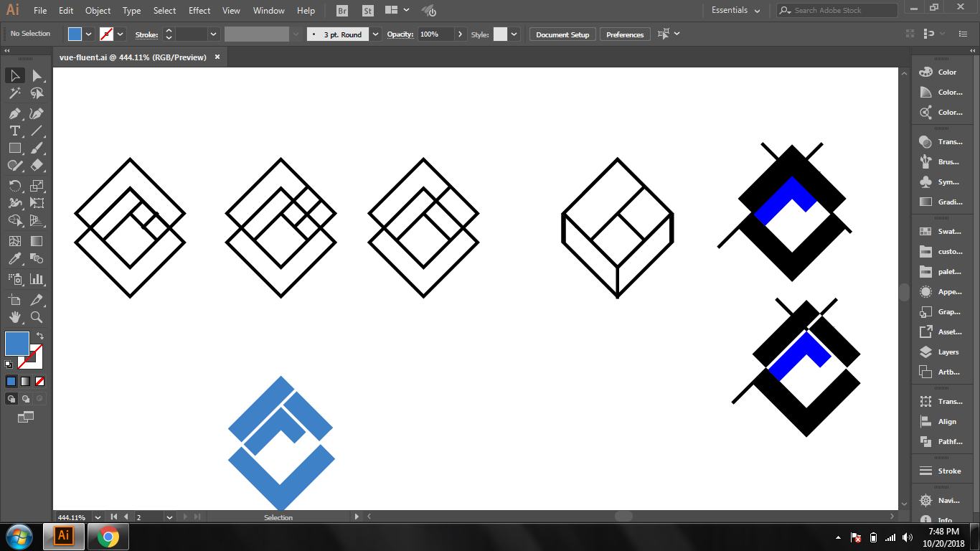The height and width of the screenshot is (551, 980).
Task: Set paint type to Color
Action: pos(11,381)
